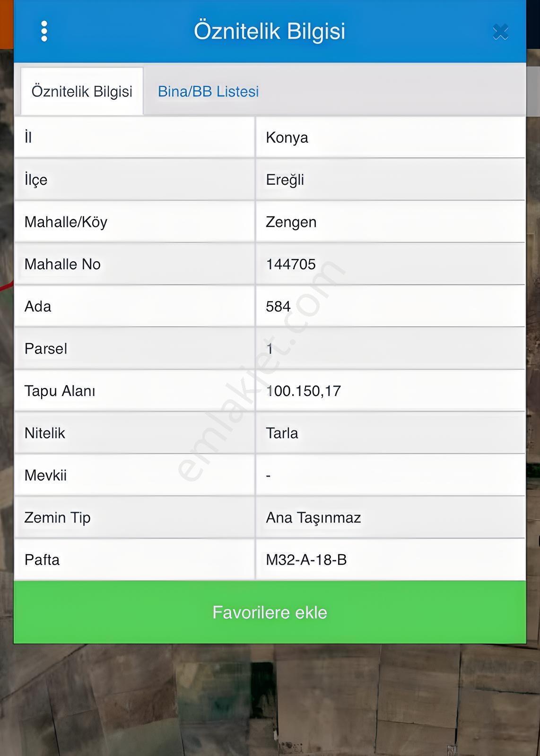540x756 pixels.
Task: Click the Pafta value M32-A-18-B
Action: tap(306, 559)
